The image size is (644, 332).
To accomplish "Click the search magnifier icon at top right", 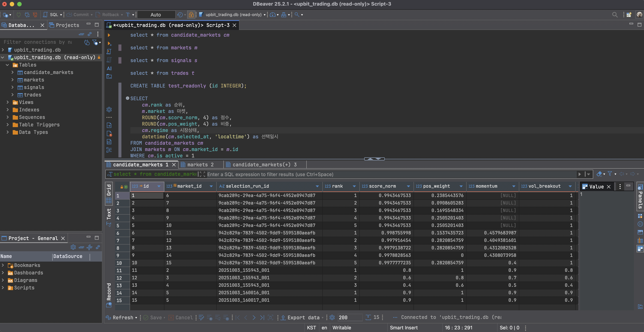I will click(x=614, y=15).
